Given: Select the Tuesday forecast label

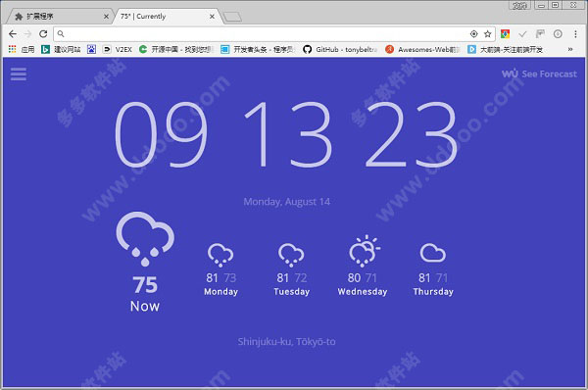Looking at the screenshot, I should 292,292.
